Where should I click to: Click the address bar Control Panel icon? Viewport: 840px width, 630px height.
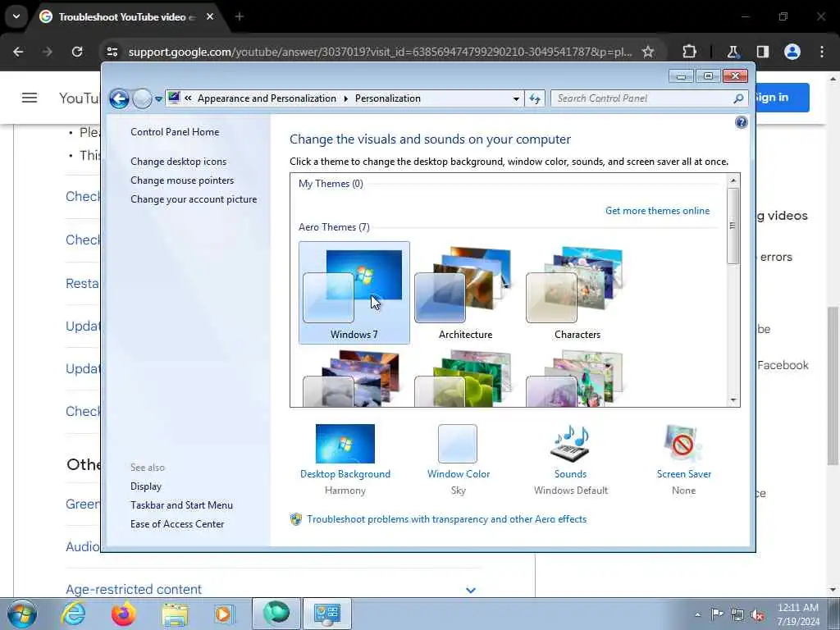click(174, 98)
